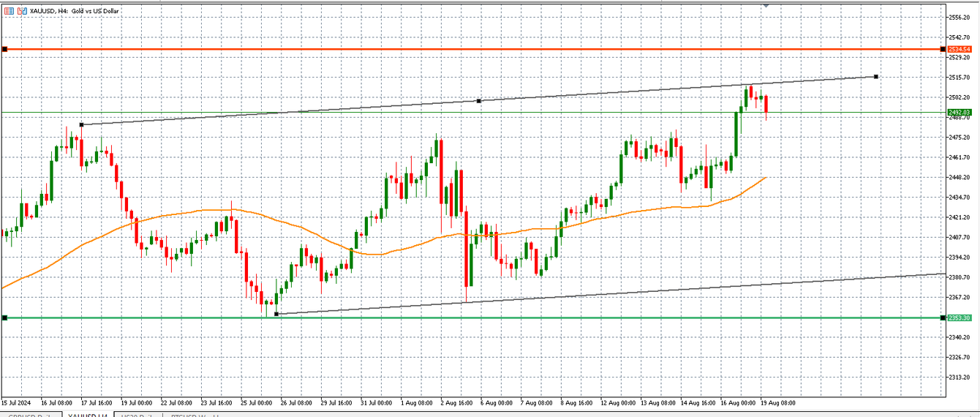
Task: Select the green support line's right handle
Action: [x=942, y=318]
